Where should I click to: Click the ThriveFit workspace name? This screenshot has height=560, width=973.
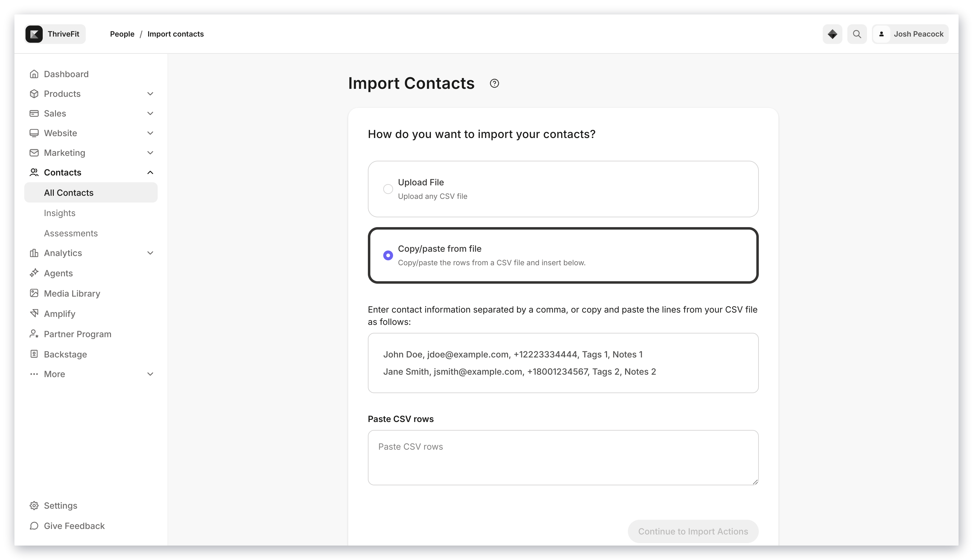[x=63, y=34]
